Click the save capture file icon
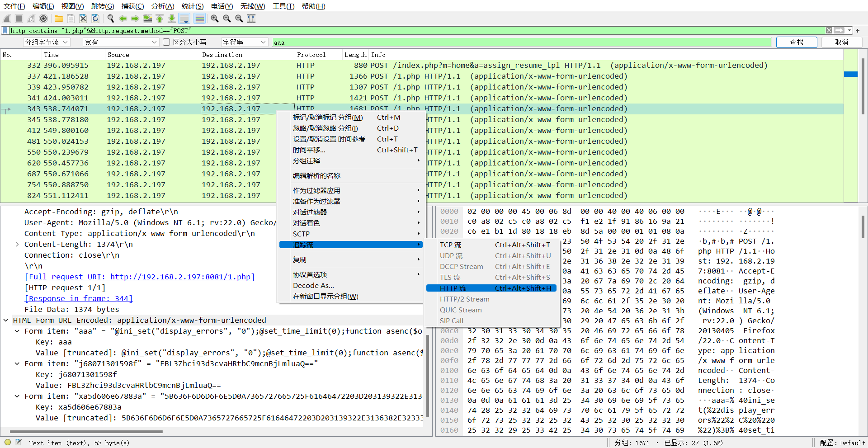This screenshot has height=448, width=868. (71, 19)
